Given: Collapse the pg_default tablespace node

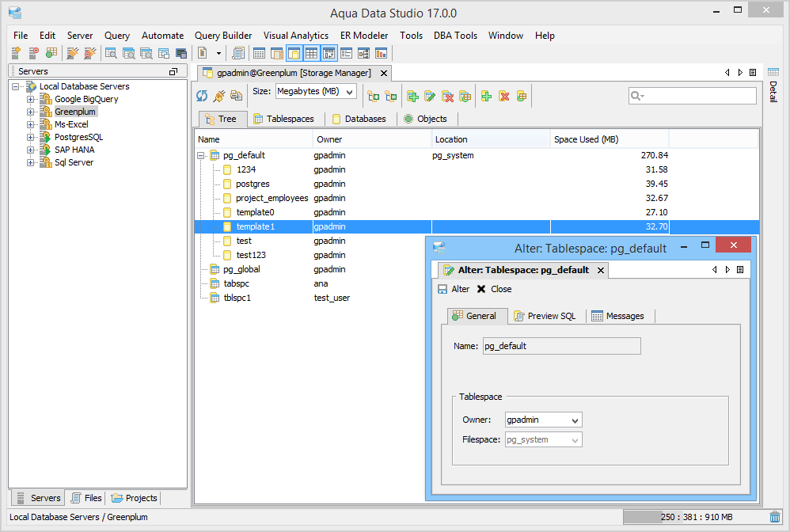Looking at the screenshot, I should [x=200, y=156].
